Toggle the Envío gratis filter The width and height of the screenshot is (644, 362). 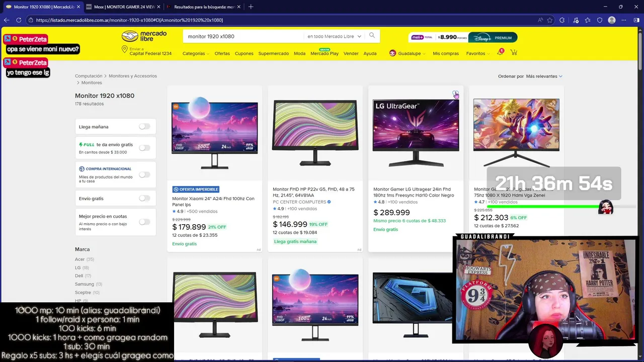tap(144, 198)
